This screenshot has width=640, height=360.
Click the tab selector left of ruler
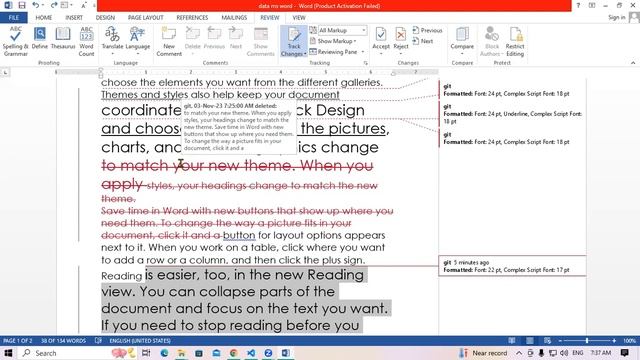point(5,73)
